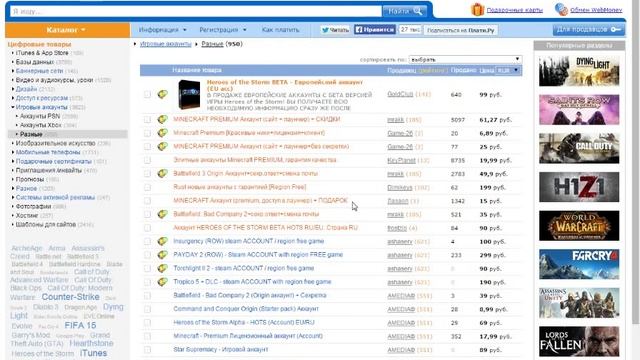Open Assassin's Creed Unity banner
This screenshot has height=360, width=640.
tap(579, 303)
